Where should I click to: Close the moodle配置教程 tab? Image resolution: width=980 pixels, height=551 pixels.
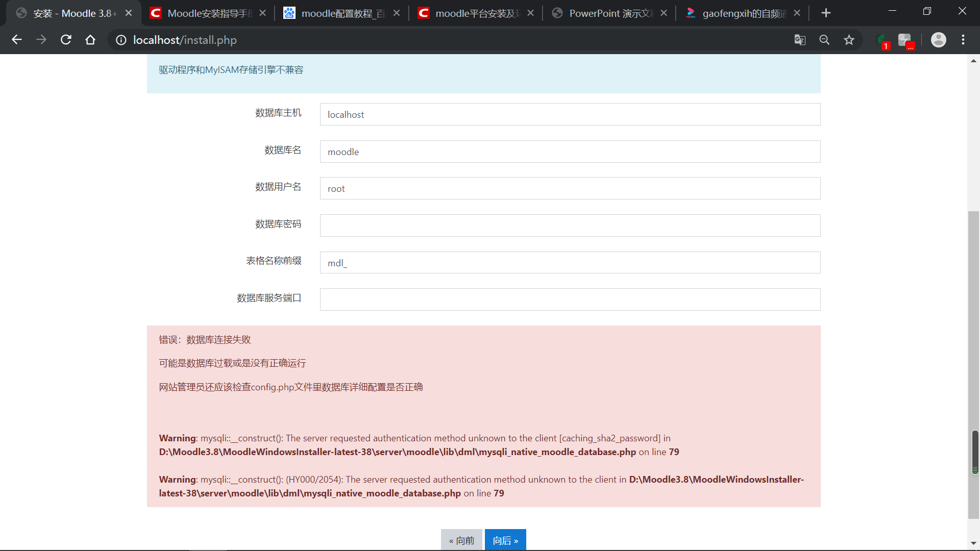397,13
